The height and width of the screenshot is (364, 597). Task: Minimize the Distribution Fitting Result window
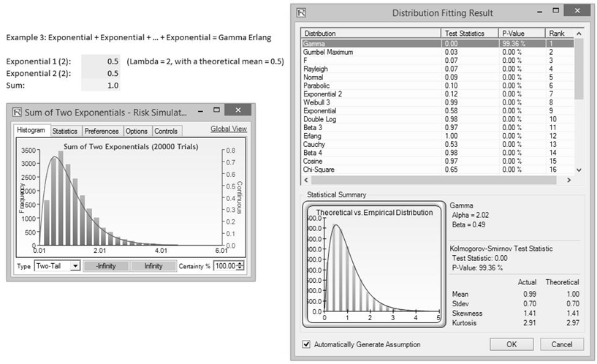[540, 12]
